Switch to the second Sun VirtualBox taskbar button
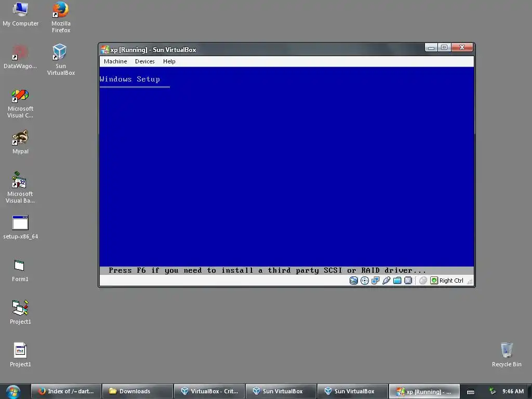This screenshot has height=399, width=532. [x=352, y=391]
